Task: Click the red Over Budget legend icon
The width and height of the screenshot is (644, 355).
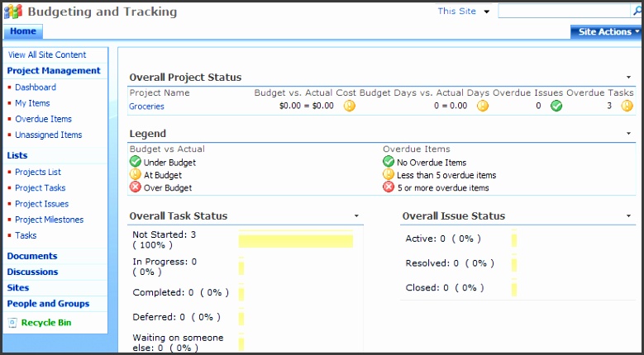Action: tap(136, 187)
